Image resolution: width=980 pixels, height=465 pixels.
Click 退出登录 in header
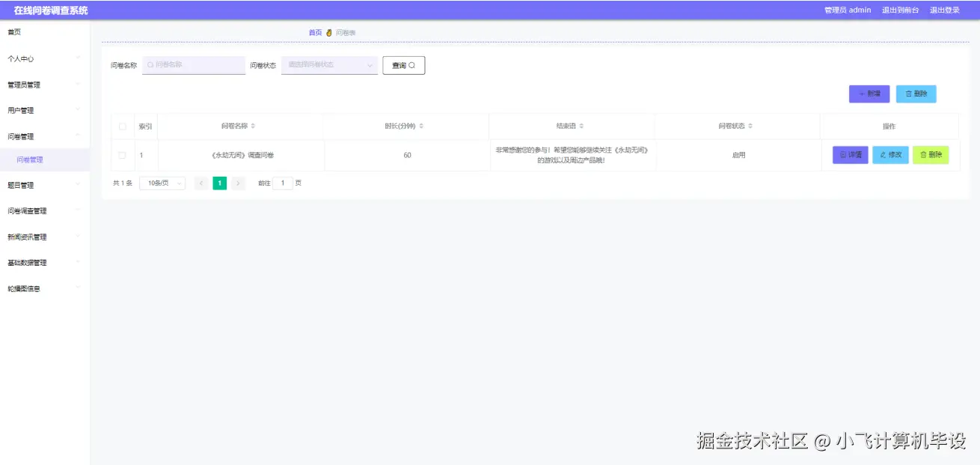click(944, 10)
